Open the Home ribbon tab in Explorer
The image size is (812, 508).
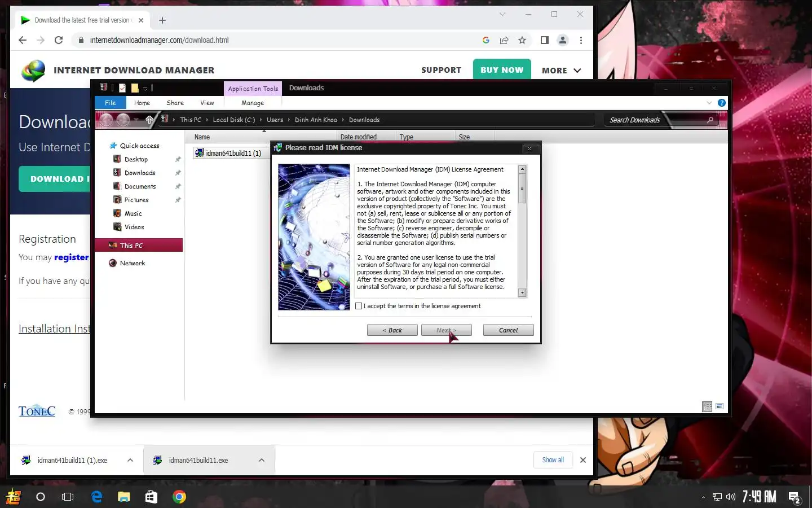tap(142, 103)
